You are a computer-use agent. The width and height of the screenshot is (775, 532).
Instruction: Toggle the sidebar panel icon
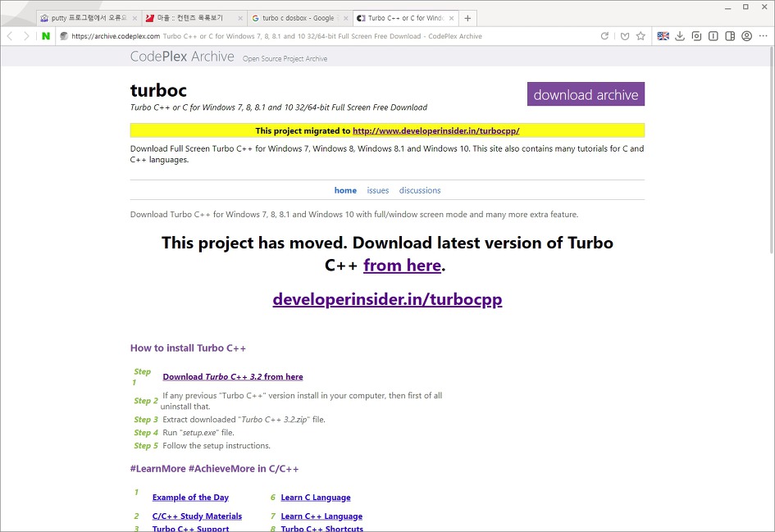[730, 36]
